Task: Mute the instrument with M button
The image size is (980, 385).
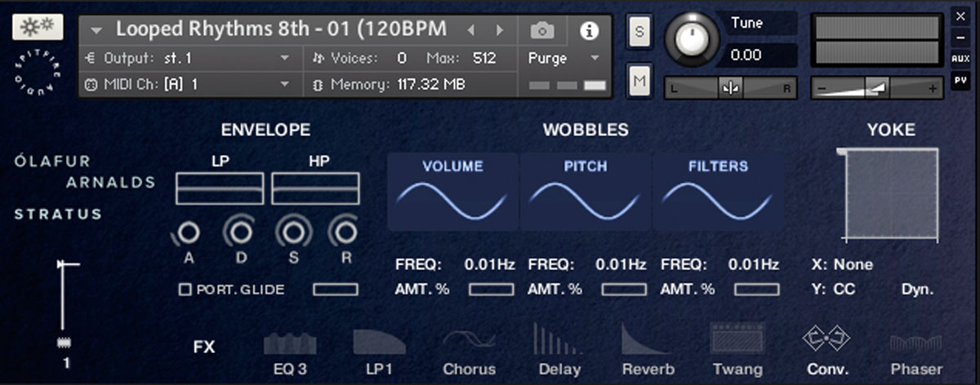Action: click(x=639, y=79)
